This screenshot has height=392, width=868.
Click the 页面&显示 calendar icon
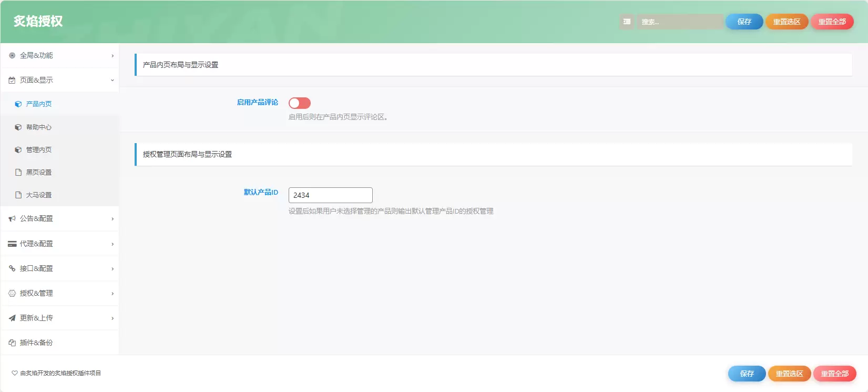(x=12, y=80)
